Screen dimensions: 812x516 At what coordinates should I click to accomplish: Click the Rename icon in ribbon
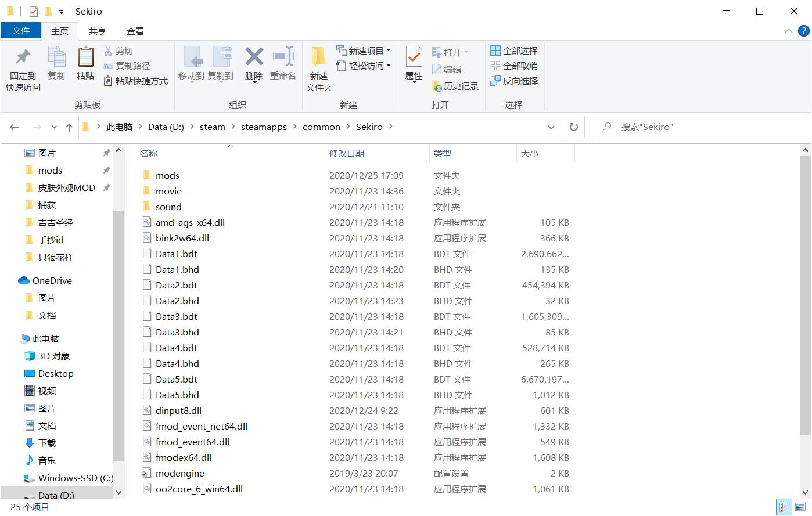pos(283,57)
